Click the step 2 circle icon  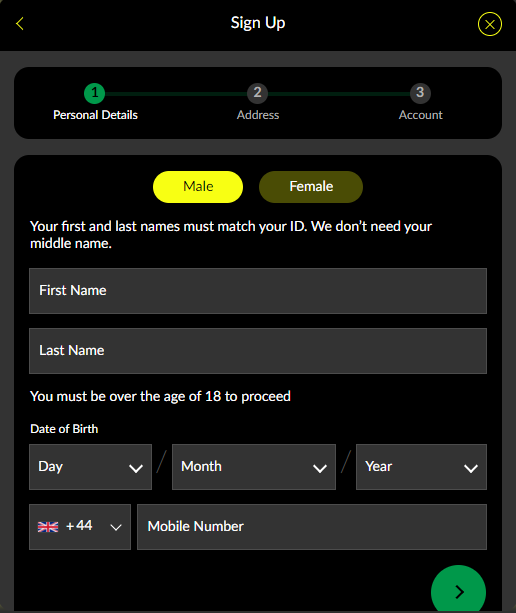pyautogui.click(x=257, y=93)
